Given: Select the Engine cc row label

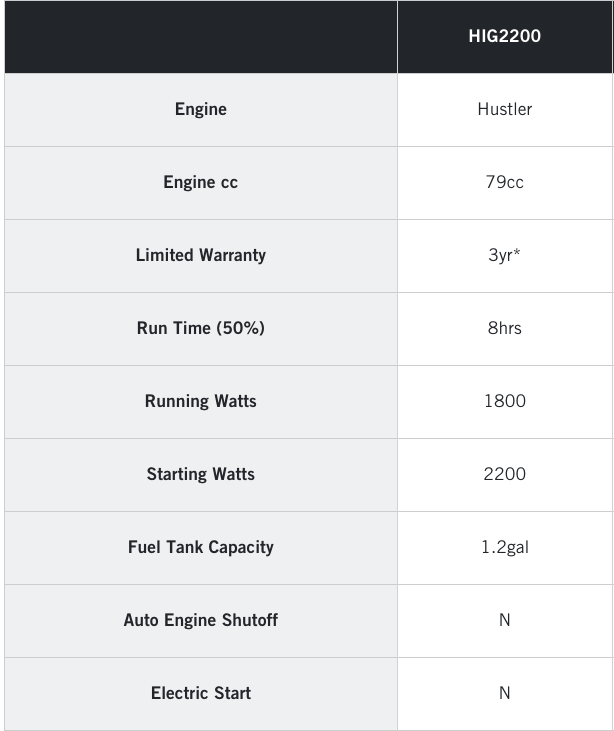Looking at the screenshot, I should (x=201, y=182).
